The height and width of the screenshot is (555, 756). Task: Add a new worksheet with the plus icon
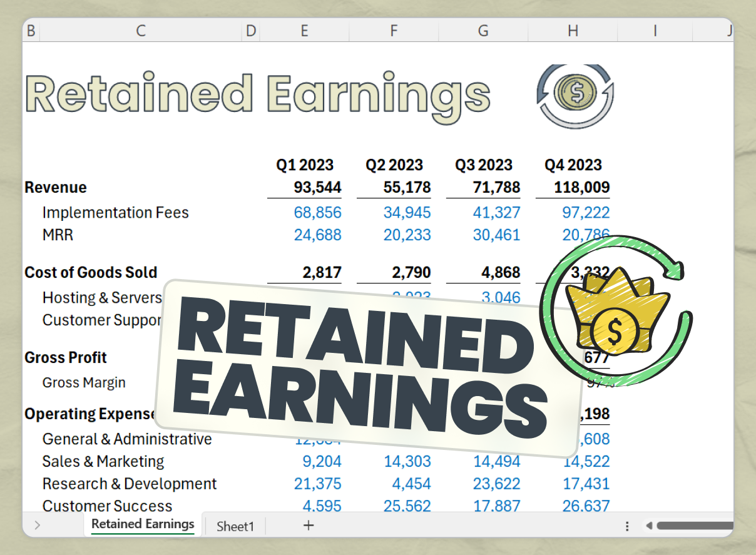[308, 526]
